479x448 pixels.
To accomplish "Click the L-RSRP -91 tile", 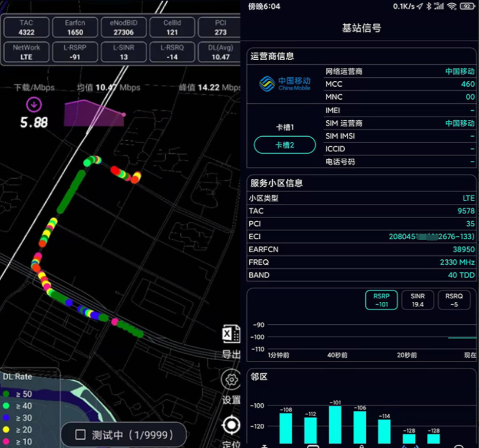I will pos(75,52).
